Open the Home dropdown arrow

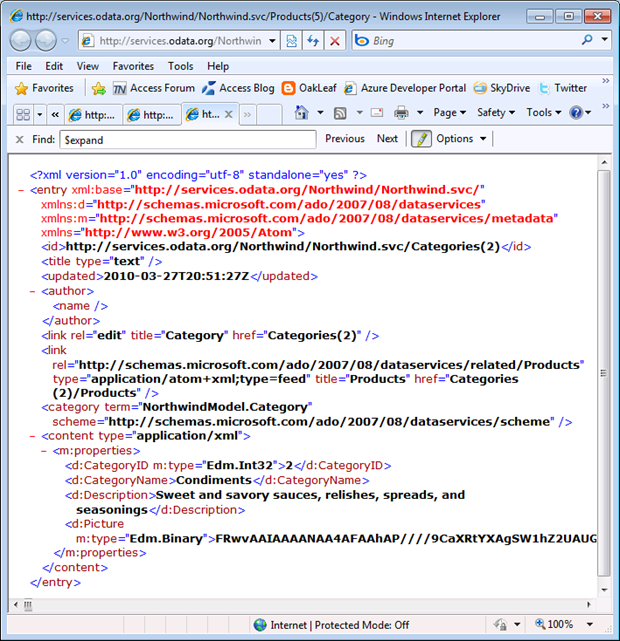click(320, 112)
